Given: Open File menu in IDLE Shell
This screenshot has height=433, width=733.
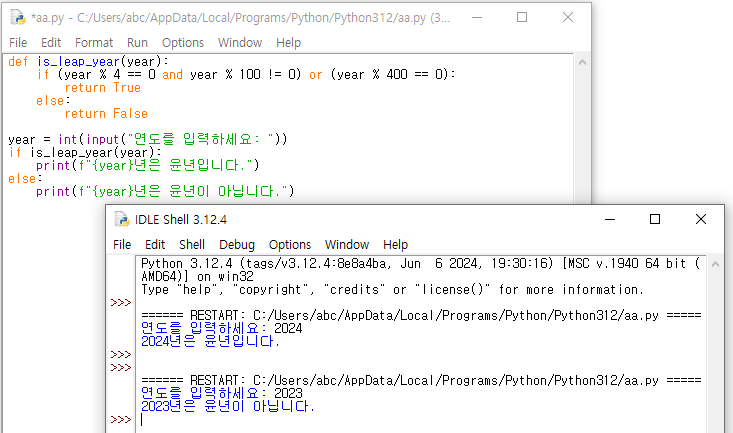Looking at the screenshot, I should coord(122,245).
